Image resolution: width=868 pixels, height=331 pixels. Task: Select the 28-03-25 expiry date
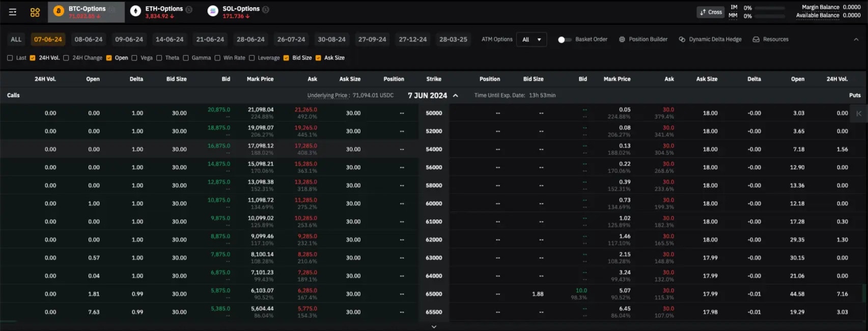coord(453,39)
